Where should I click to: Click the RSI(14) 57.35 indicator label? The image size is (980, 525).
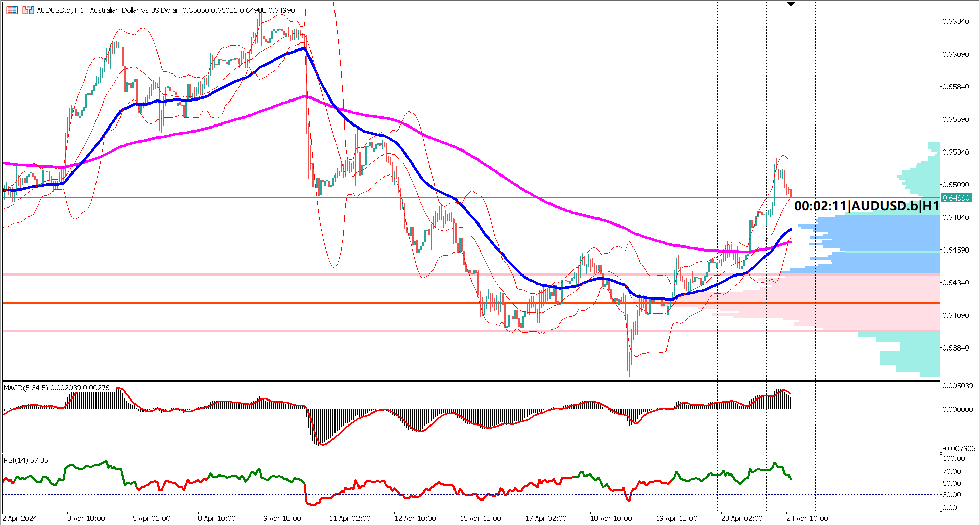coord(26,460)
